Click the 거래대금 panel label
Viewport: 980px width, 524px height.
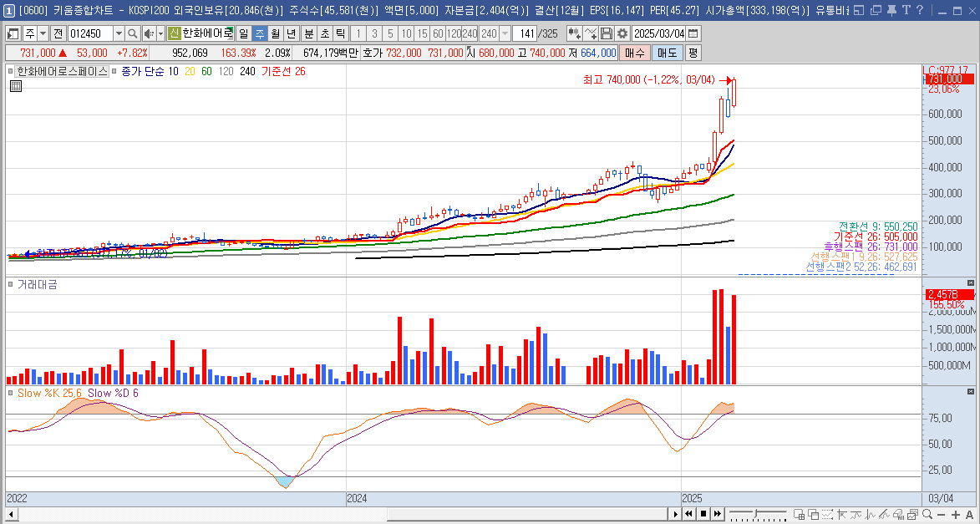pos(37,284)
